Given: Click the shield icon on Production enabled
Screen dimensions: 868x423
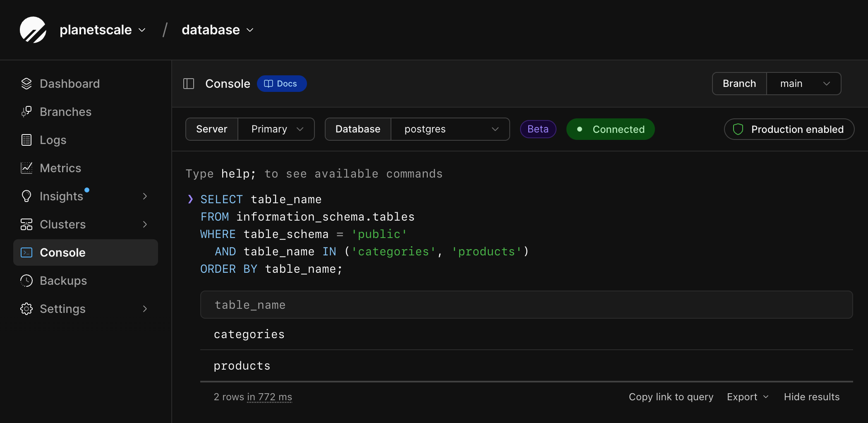Looking at the screenshot, I should coord(738,129).
